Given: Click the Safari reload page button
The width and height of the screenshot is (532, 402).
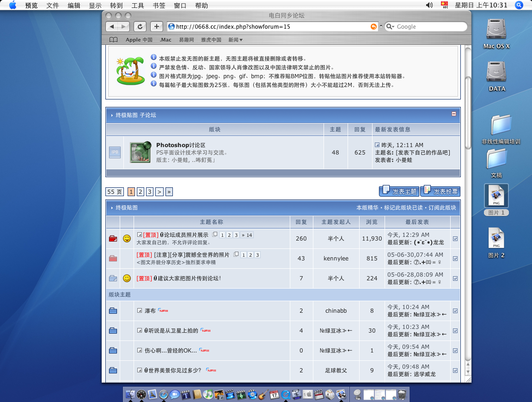Looking at the screenshot, I should pos(141,26).
